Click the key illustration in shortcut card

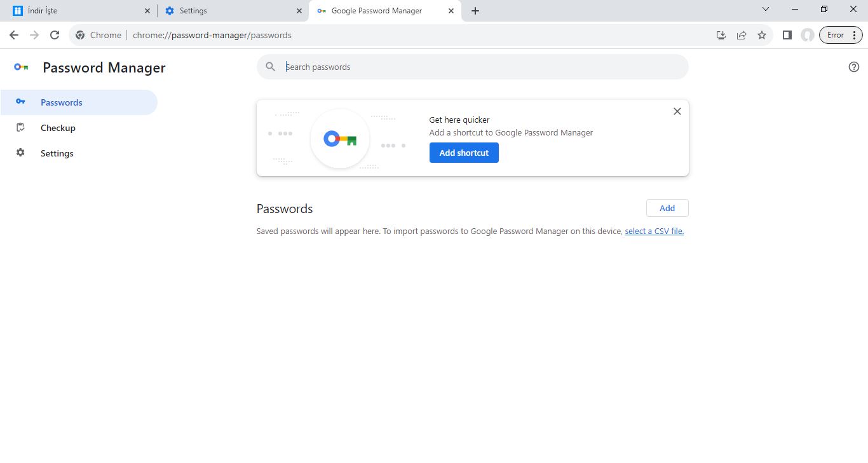coord(340,139)
